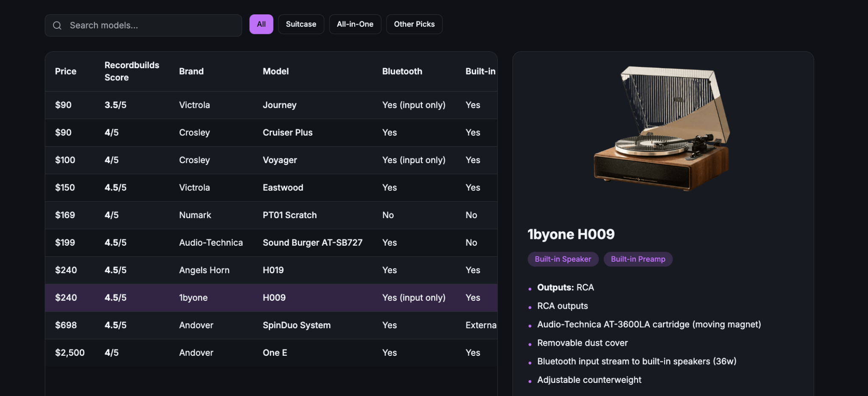This screenshot has height=396, width=868.
Task: Filter by All-in-One category
Action: point(355,24)
